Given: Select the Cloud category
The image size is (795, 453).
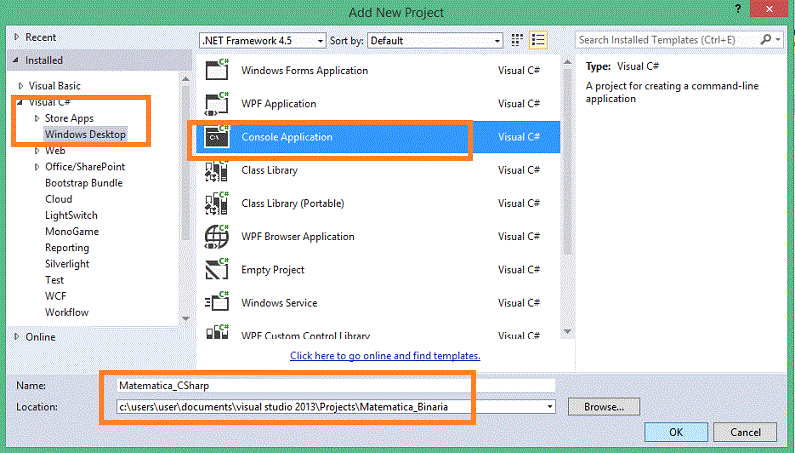Looking at the screenshot, I should (59, 199).
